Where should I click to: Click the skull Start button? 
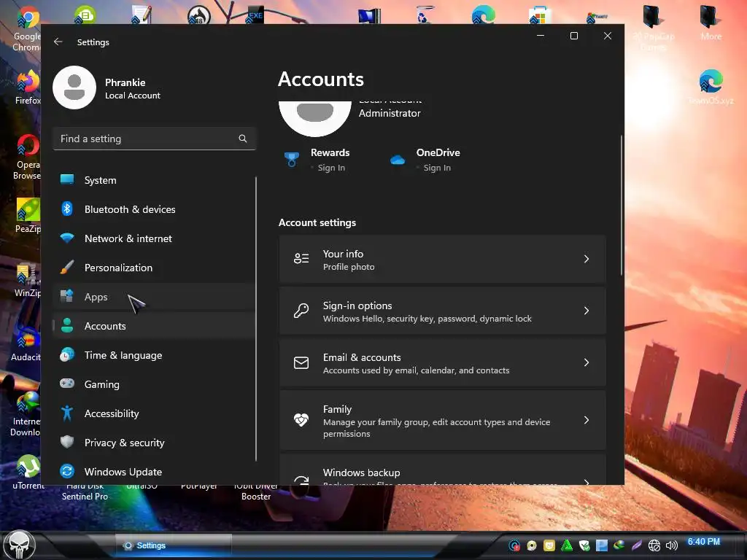click(x=19, y=545)
